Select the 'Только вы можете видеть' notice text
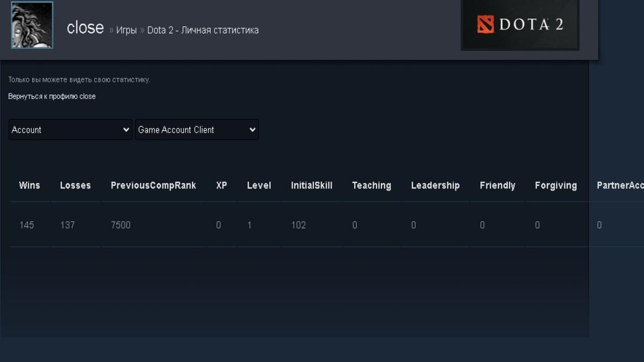The height and width of the screenshot is (362, 644). (x=79, y=80)
